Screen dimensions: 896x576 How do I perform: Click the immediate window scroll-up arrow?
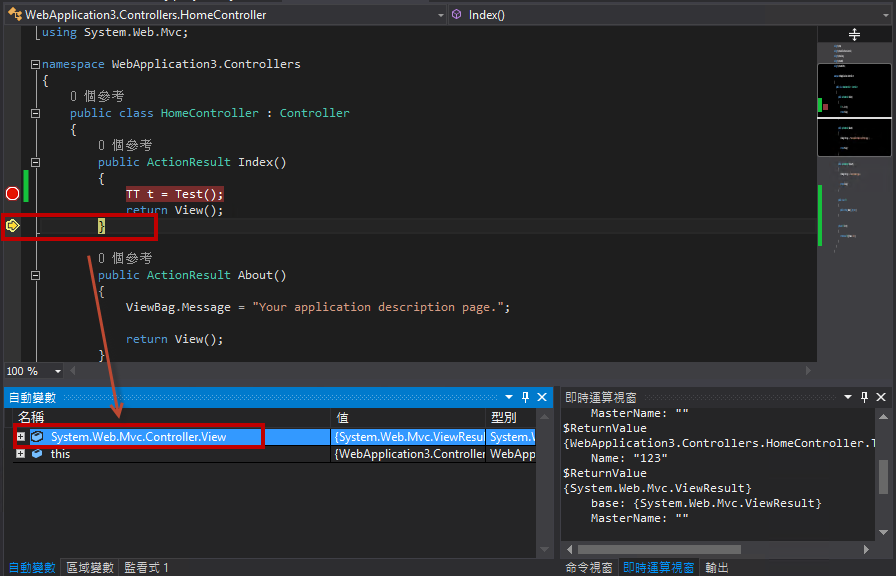883,417
